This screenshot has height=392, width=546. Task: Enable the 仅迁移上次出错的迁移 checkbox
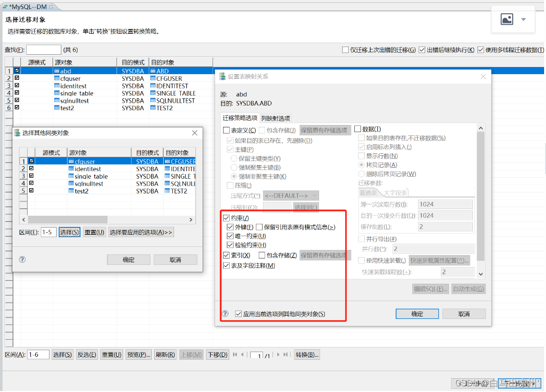click(x=345, y=49)
